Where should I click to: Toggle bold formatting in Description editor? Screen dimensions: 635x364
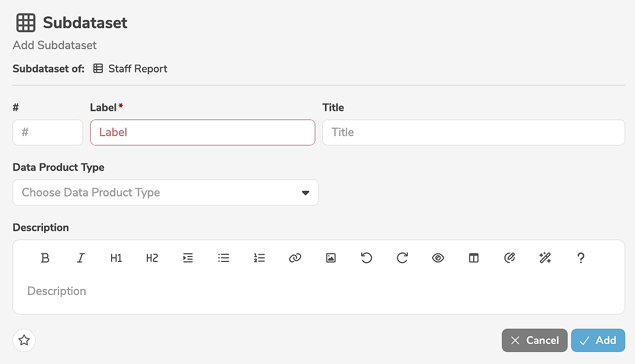click(45, 258)
